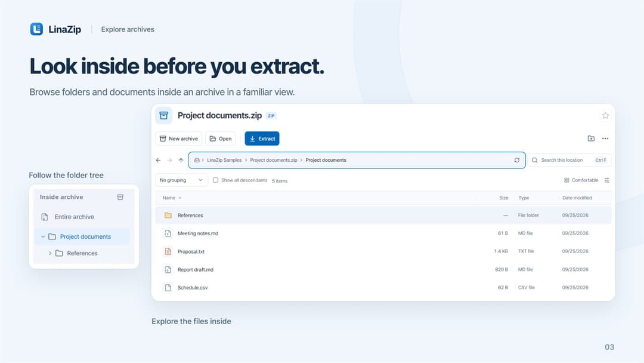Select the Proposal.txt file name
Viewport: 644px width, 363px height.
[191, 251]
